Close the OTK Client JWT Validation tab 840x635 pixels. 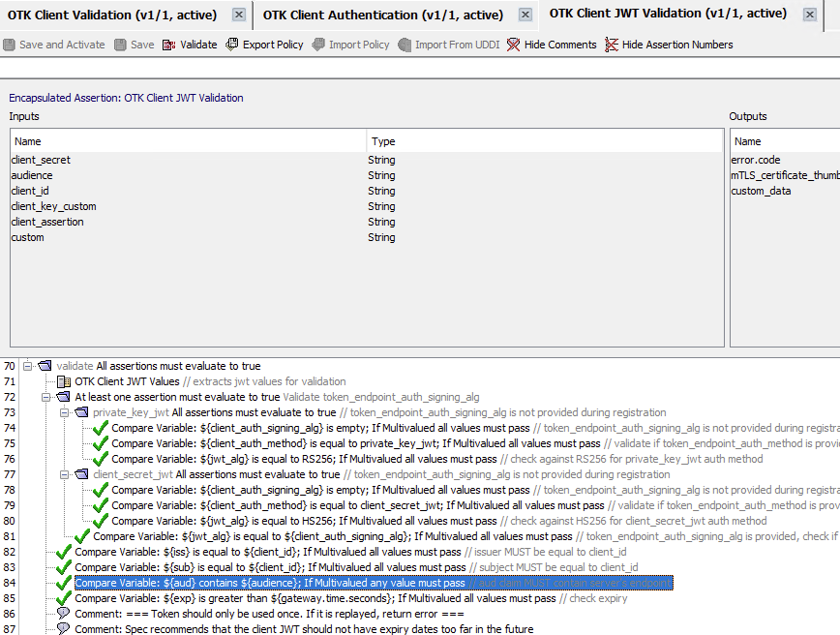810,15
